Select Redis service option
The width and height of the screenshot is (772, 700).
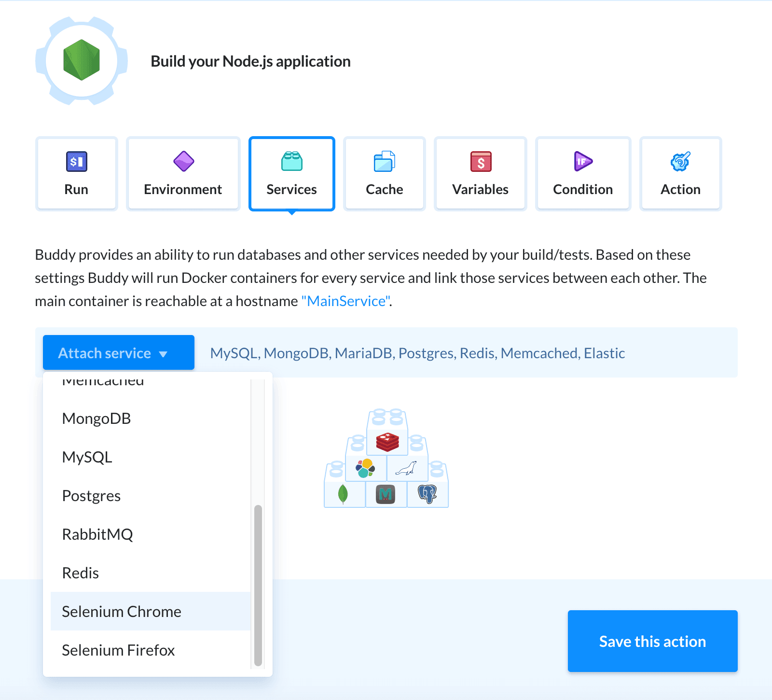[x=151, y=573]
